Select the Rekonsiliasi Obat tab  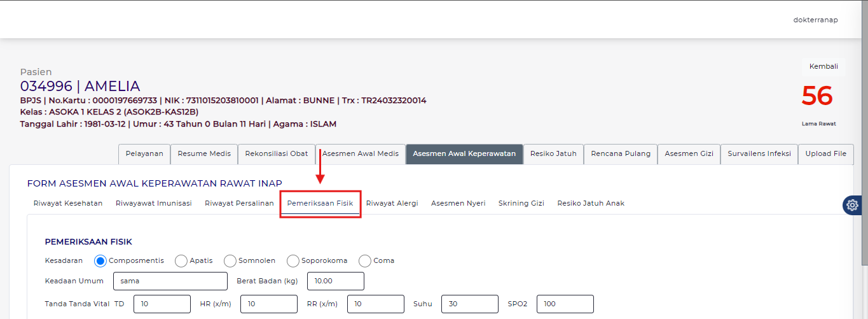coord(277,154)
